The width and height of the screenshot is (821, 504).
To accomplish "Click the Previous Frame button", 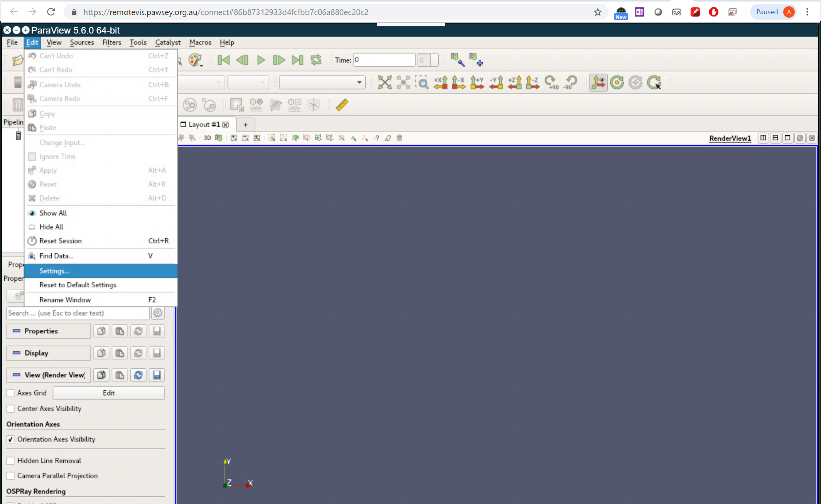I will click(242, 60).
